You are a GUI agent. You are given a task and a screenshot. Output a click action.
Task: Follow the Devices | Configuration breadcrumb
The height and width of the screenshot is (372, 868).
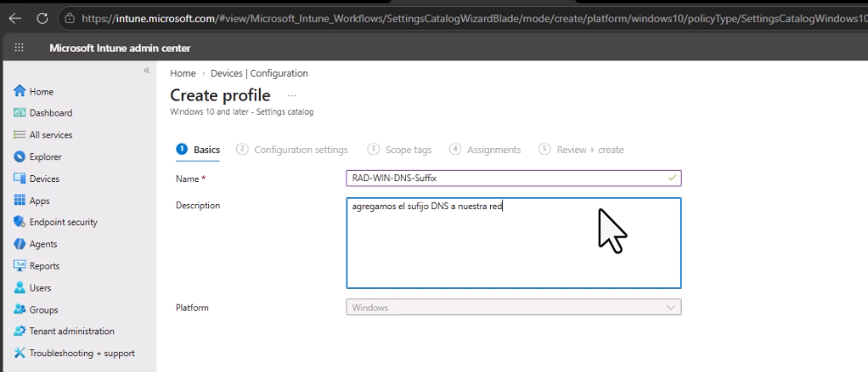259,74
